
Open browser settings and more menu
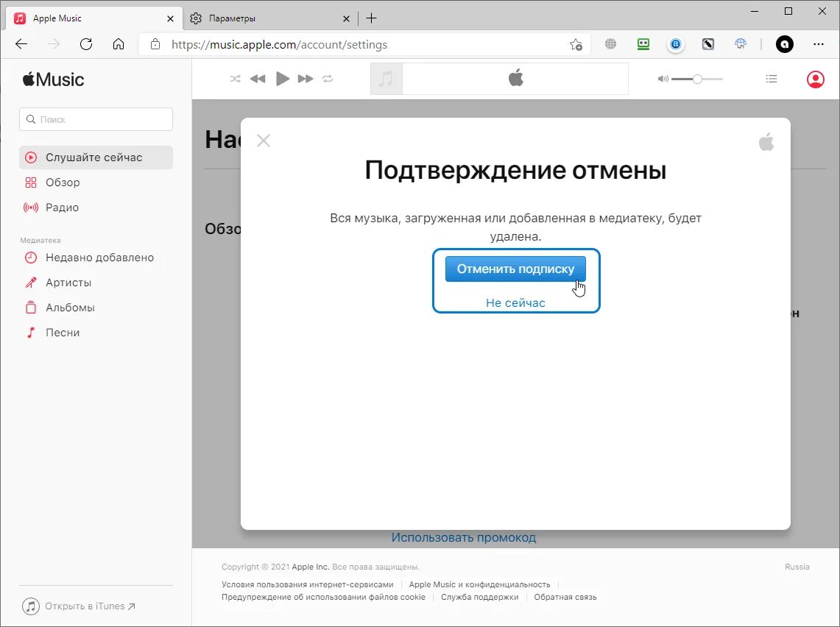click(819, 44)
